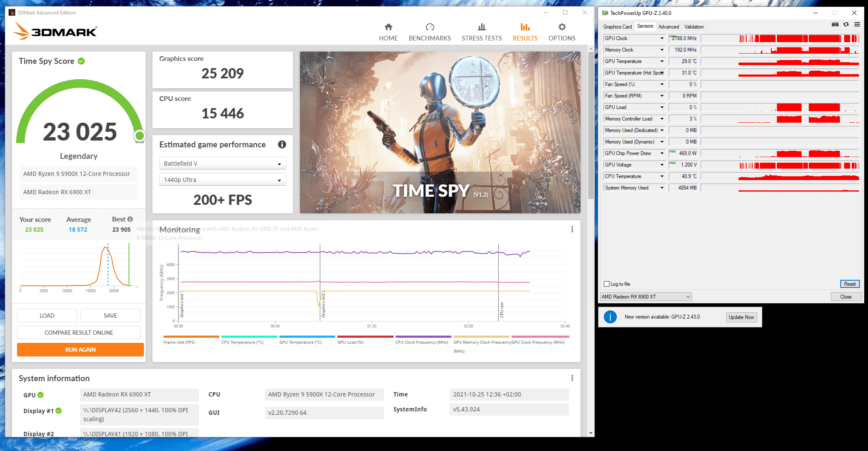
Task: Click the Average score 18 572
Action: (78, 230)
